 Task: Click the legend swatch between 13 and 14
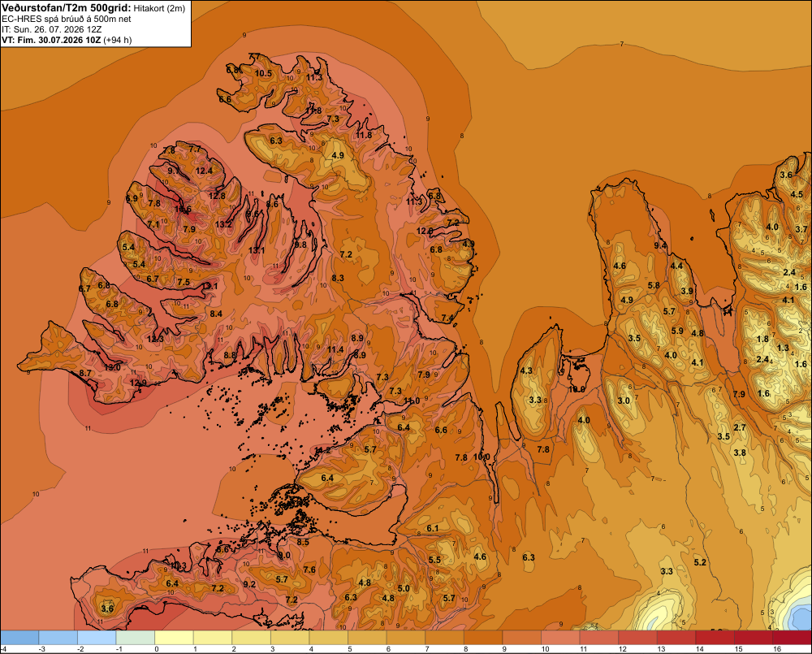(x=676, y=638)
